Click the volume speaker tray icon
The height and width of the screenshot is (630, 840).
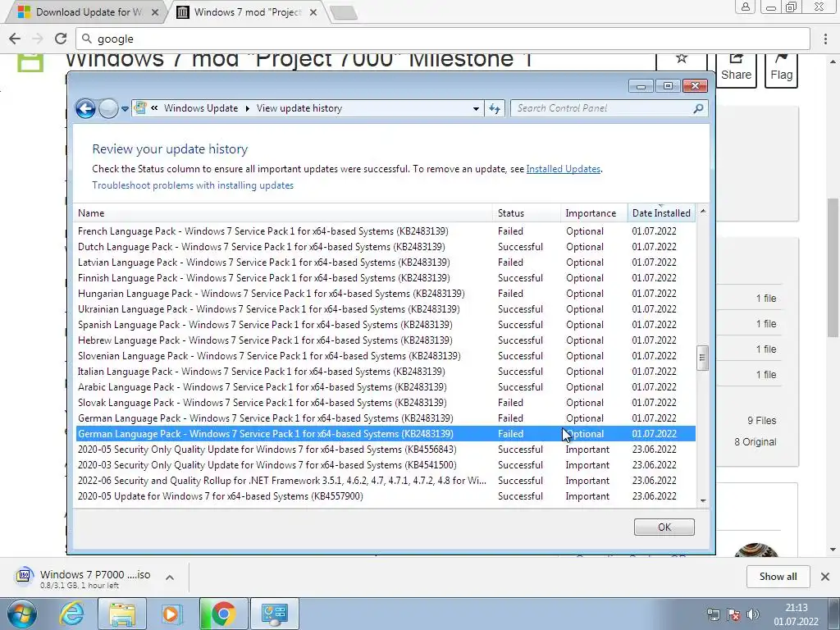(x=753, y=614)
